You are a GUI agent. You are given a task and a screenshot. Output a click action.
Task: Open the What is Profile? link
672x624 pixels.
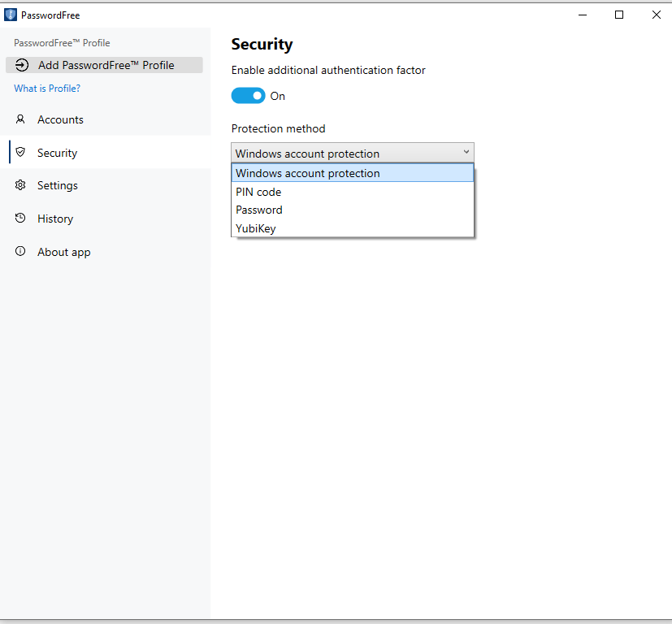47,89
